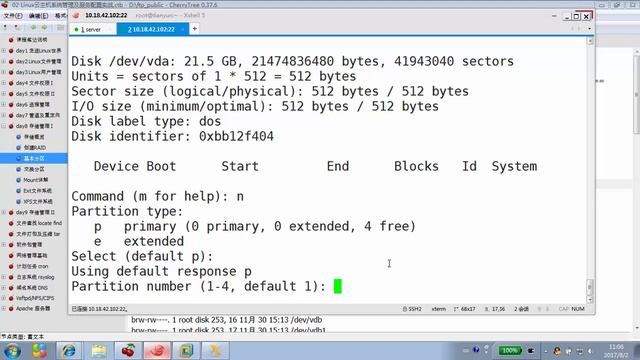Click terminal scrollbar up arrow

[x=589, y=41]
